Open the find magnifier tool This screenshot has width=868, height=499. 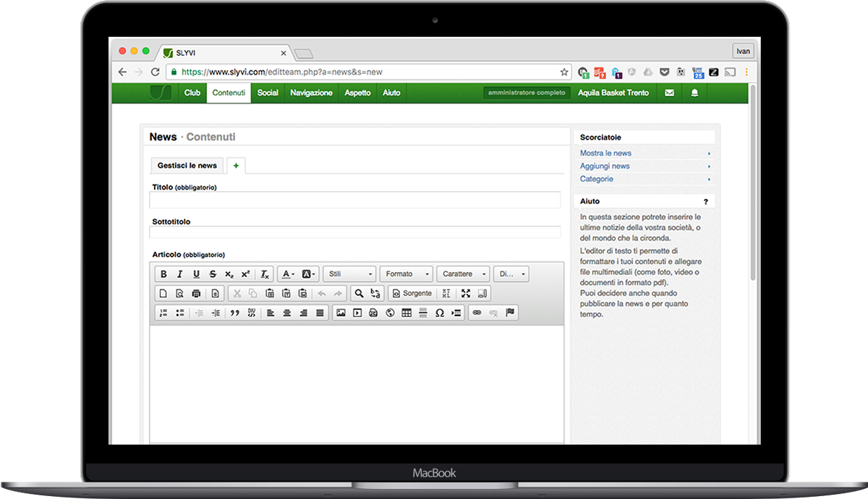359,294
